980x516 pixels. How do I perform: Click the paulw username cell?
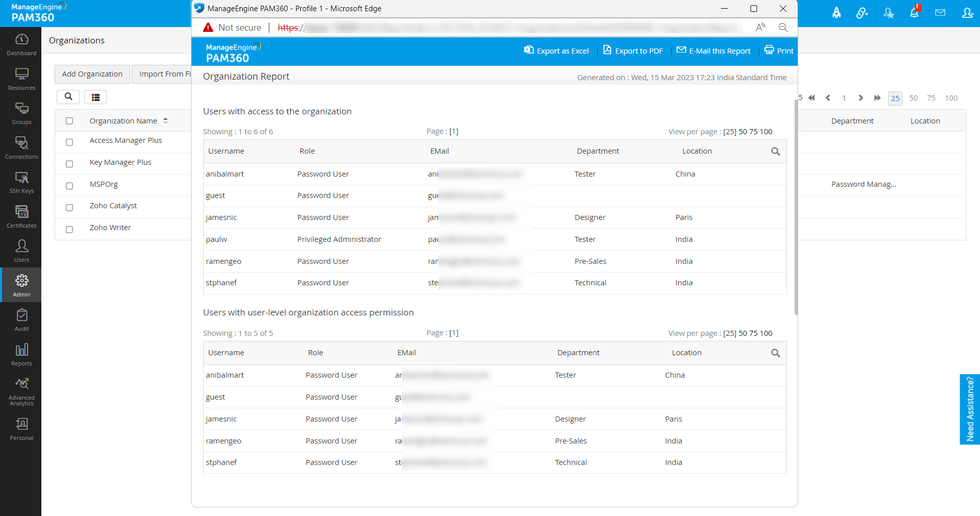[x=217, y=239]
